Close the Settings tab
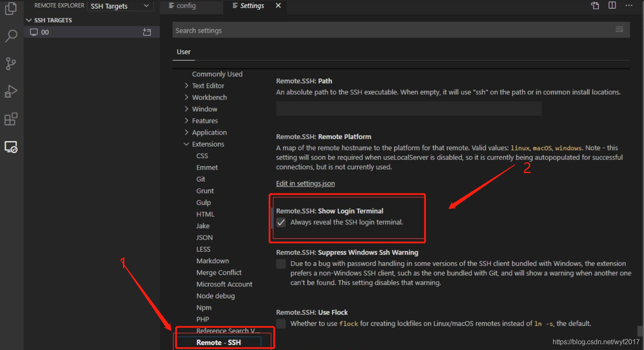Viewport: 644px width, 350px height. pos(278,6)
